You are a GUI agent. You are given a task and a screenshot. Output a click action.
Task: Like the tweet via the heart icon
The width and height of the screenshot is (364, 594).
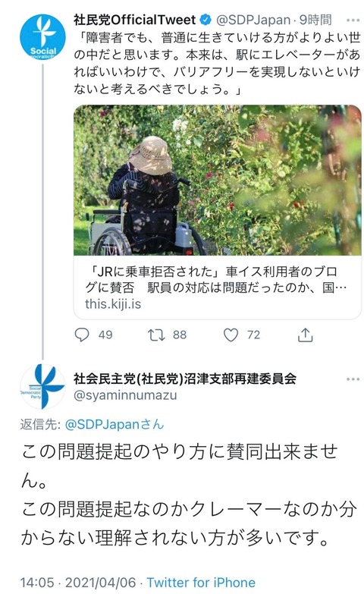[x=231, y=335]
